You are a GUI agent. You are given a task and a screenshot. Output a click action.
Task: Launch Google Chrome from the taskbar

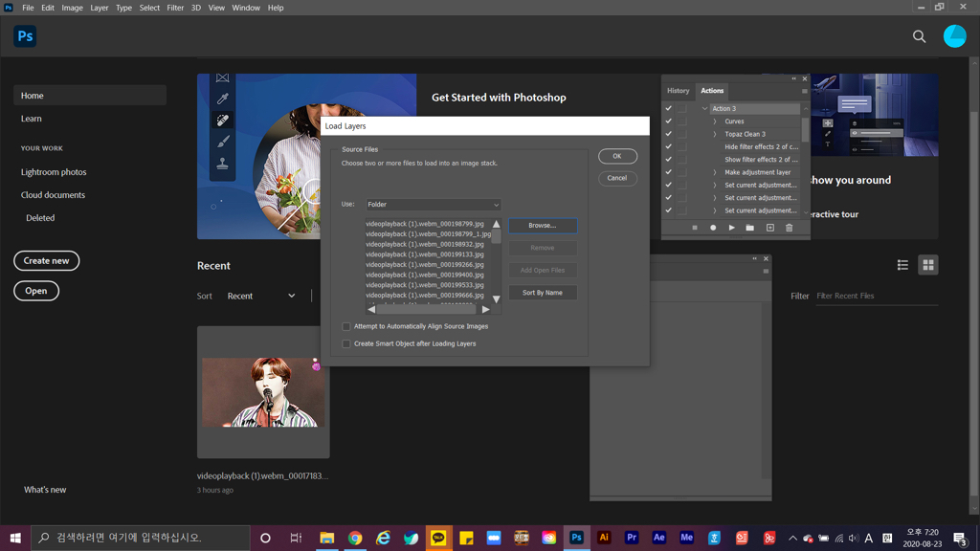click(355, 538)
